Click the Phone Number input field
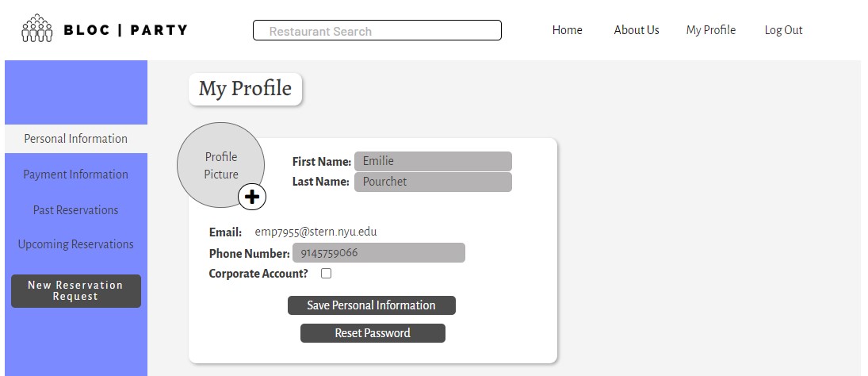This screenshot has width=868, height=376. (x=379, y=253)
